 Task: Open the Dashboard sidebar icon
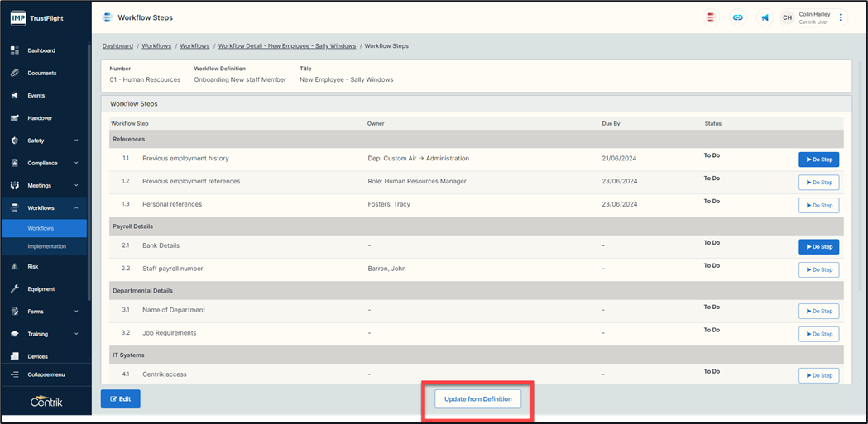point(14,50)
